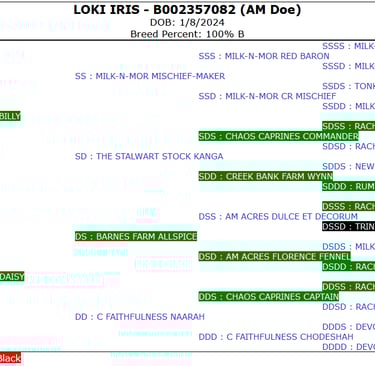Screen dimensions: 375x366
Task: Select the highlighted DDSS entry
Action: point(348,287)
